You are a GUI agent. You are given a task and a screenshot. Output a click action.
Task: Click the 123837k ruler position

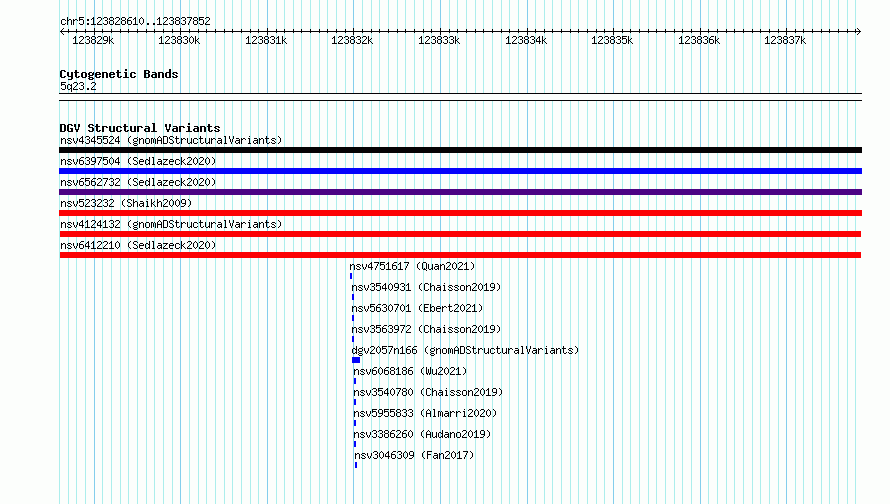[785, 40]
